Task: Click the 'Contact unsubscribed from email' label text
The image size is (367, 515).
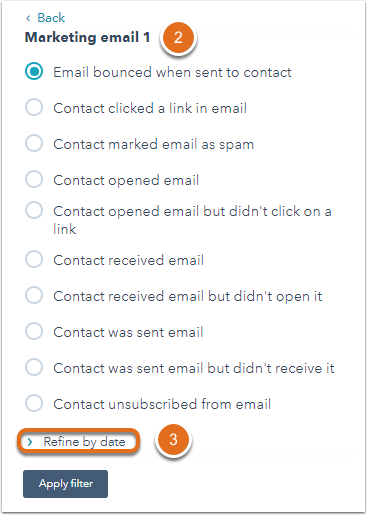Action: tap(162, 404)
